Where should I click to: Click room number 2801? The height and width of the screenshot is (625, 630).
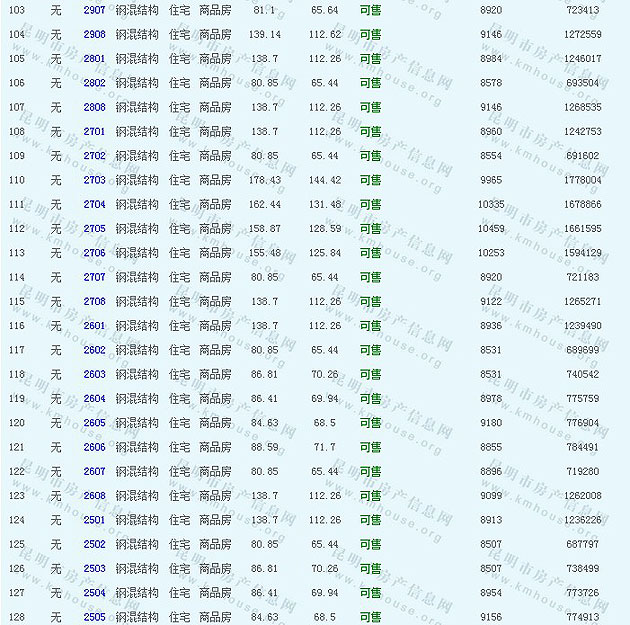[94, 59]
